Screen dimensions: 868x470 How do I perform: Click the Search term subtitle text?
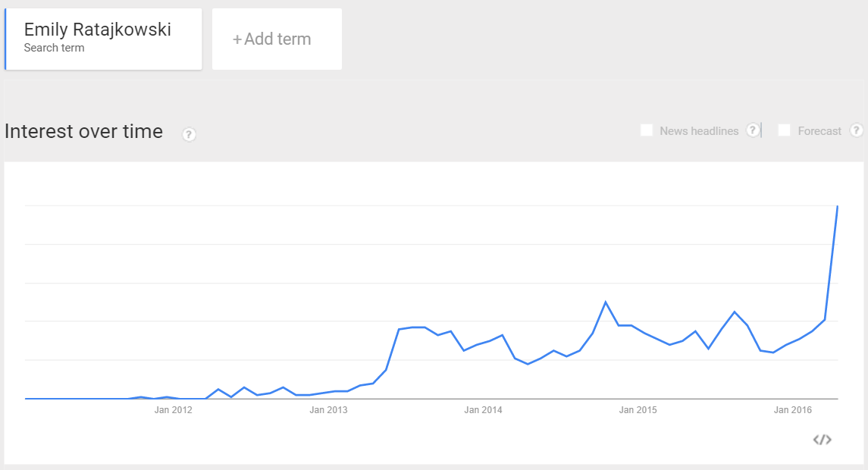click(55, 48)
